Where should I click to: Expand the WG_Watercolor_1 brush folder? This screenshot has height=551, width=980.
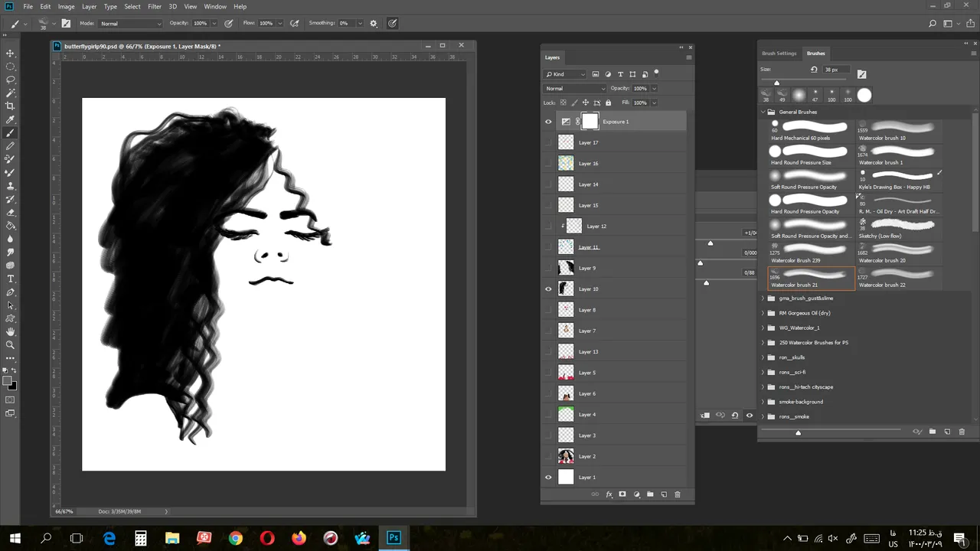[x=763, y=328]
